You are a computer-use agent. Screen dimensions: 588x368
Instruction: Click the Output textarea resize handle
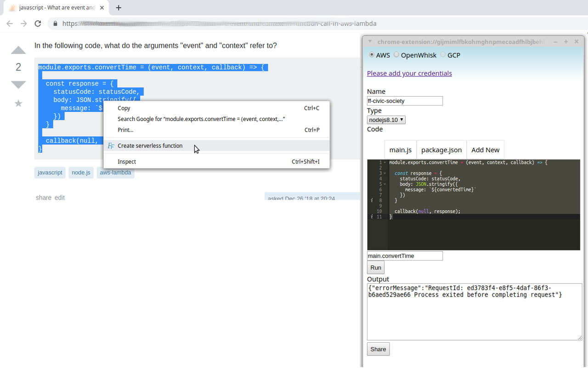point(579,338)
